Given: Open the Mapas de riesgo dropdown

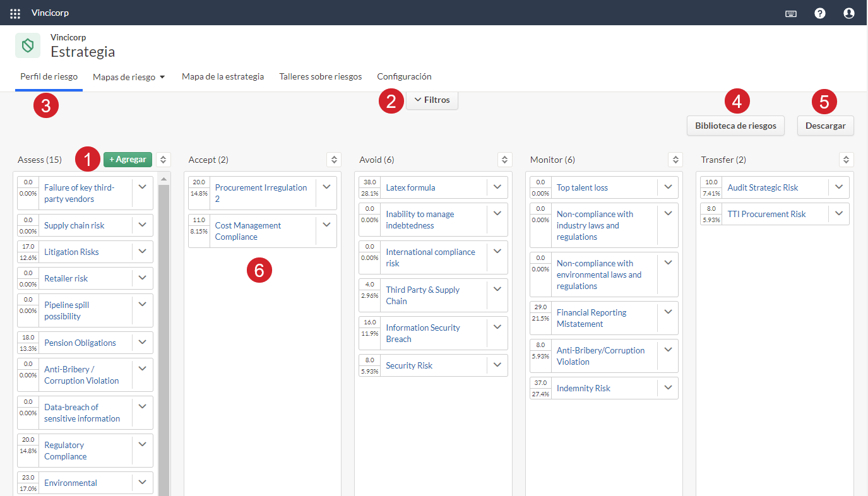Looking at the screenshot, I should pos(129,77).
